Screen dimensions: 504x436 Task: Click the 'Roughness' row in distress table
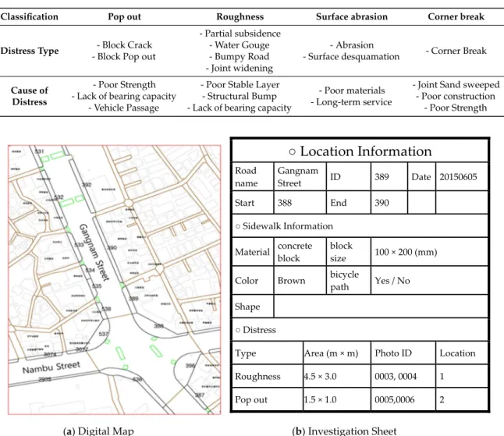(x=360, y=376)
